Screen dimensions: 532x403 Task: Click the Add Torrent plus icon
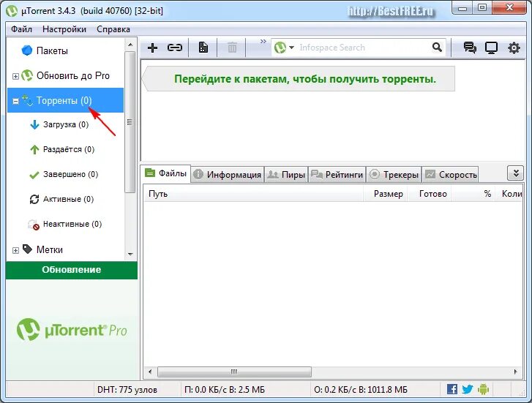(x=152, y=48)
